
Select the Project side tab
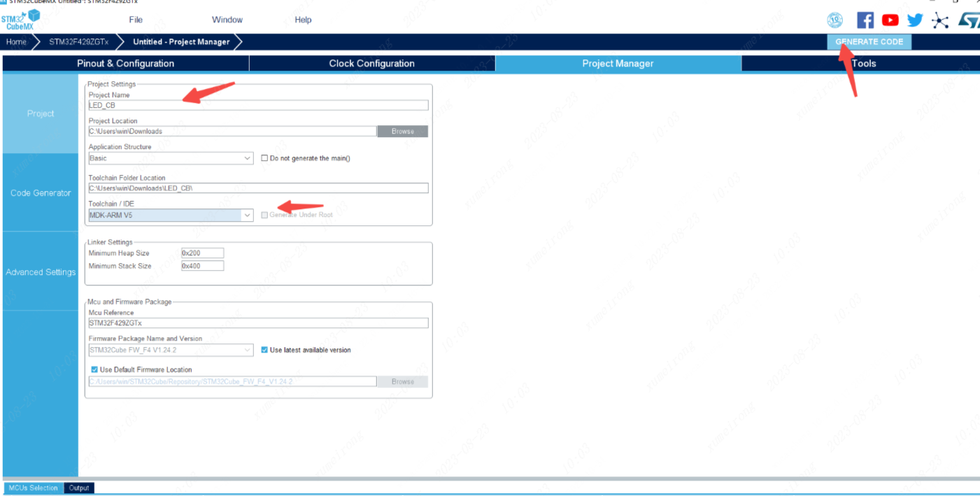[41, 113]
